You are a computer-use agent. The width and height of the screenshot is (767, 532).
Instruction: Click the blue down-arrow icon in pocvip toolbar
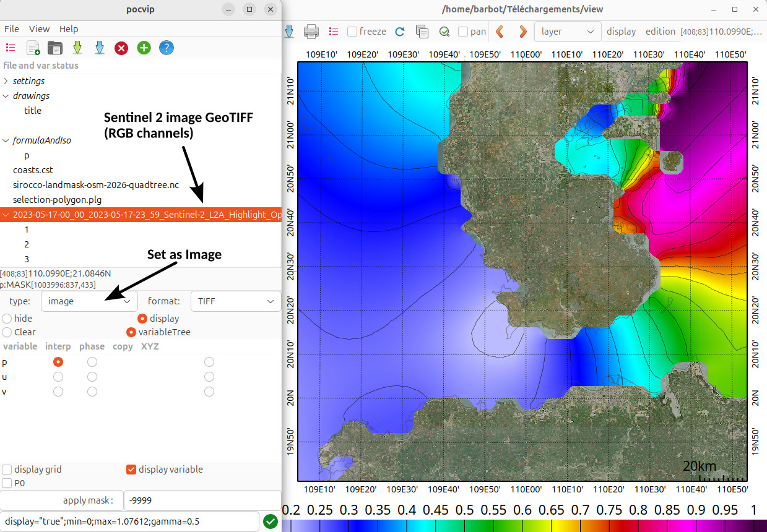point(99,48)
